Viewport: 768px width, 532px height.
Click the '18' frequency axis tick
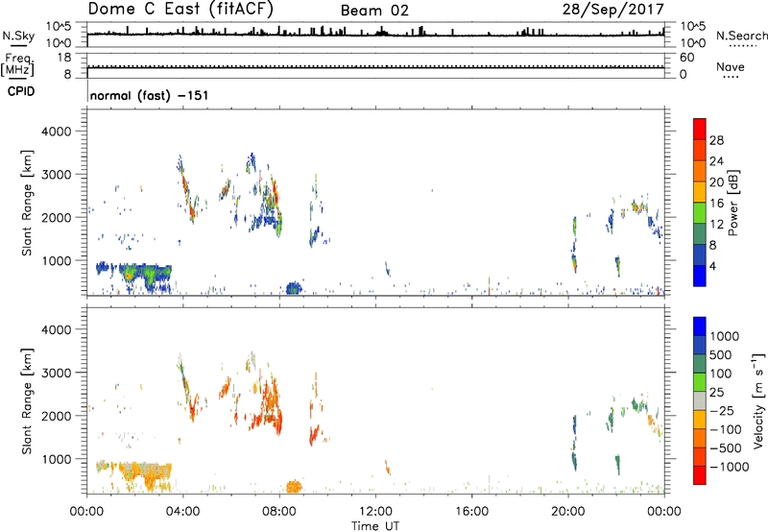[64, 58]
